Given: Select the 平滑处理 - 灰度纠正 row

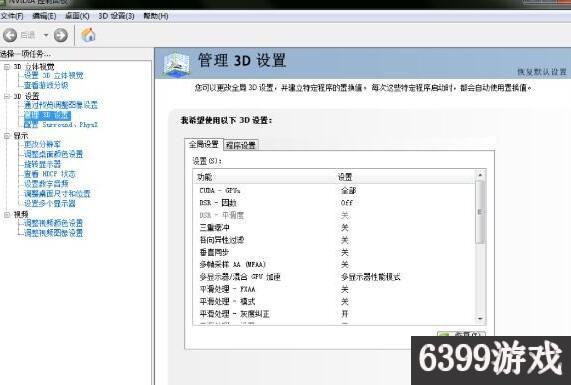Looking at the screenshot, I should 334,314.
